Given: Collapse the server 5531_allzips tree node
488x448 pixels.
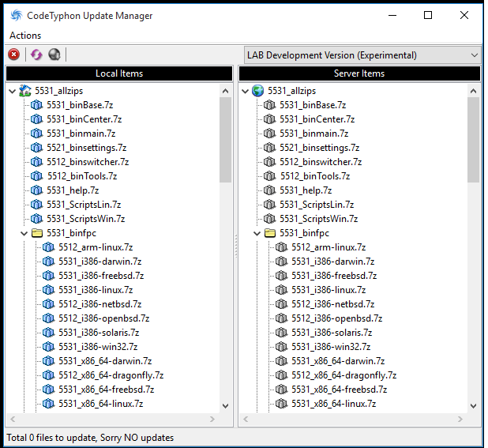Looking at the screenshot, I should pyautogui.click(x=246, y=91).
